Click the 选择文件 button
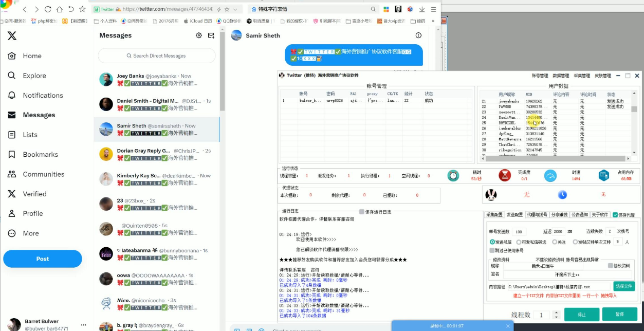Screen dimensions: 644x331 (x=624, y=286)
